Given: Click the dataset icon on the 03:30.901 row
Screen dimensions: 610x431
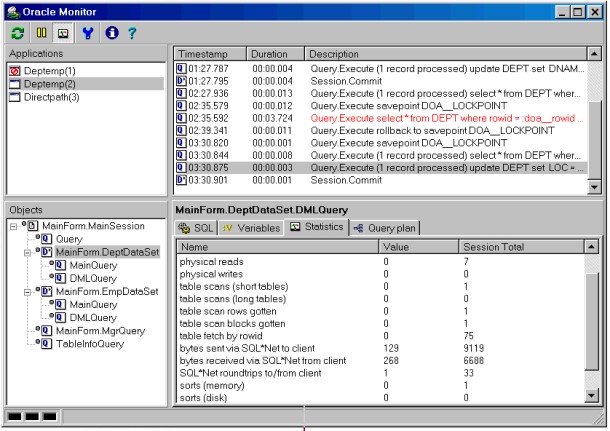Looking at the screenshot, I should point(181,180).
